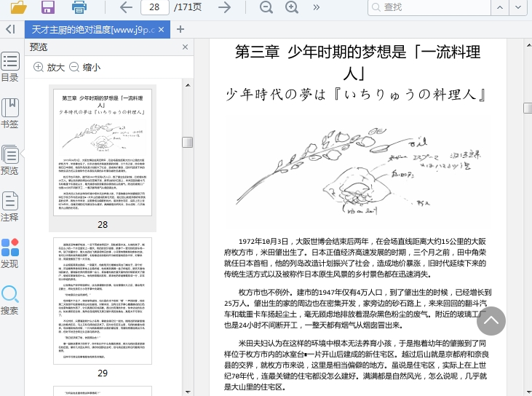Viewport: 532px width, 396px height.
Task: Click the thumbnail panel scroll down arrow
Action: pos(188,392)
